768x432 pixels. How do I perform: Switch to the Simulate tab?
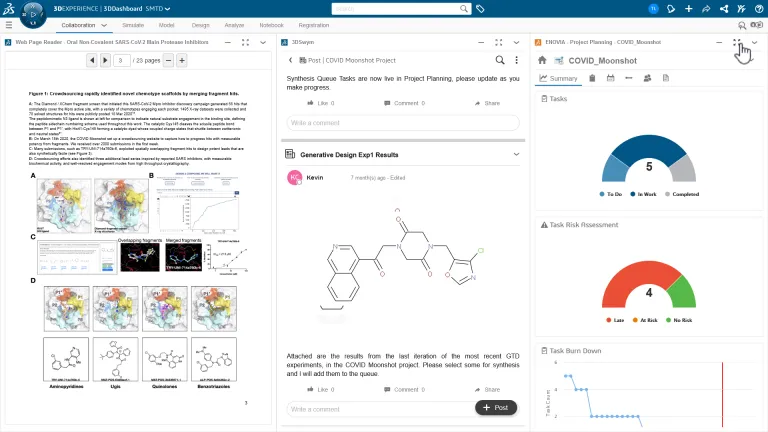[x=133, y=25]
